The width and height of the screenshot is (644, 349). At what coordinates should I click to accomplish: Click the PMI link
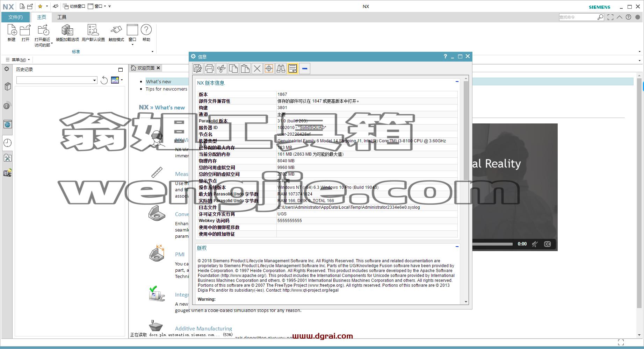[180, 254]
